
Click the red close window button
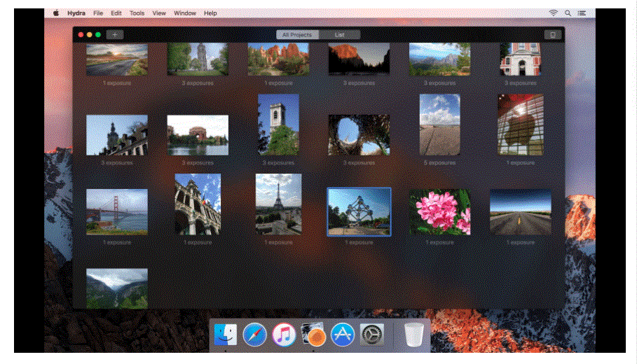[x=81, y=35]
